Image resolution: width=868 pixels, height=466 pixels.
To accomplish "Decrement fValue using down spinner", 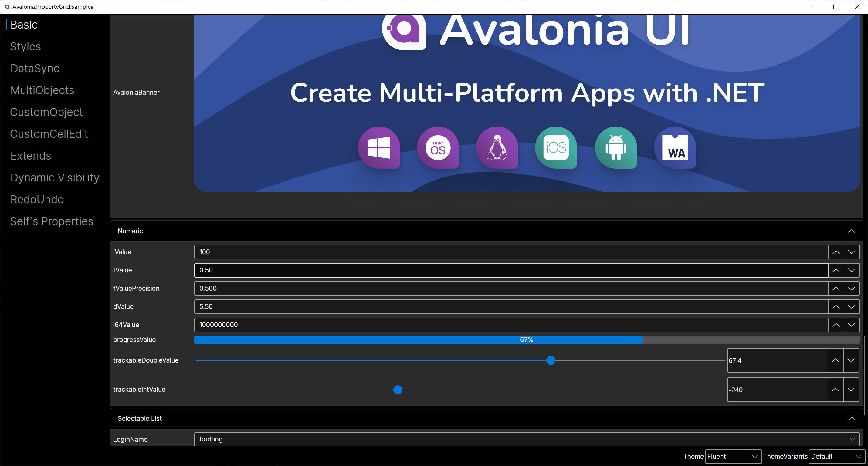I will 852,270.
